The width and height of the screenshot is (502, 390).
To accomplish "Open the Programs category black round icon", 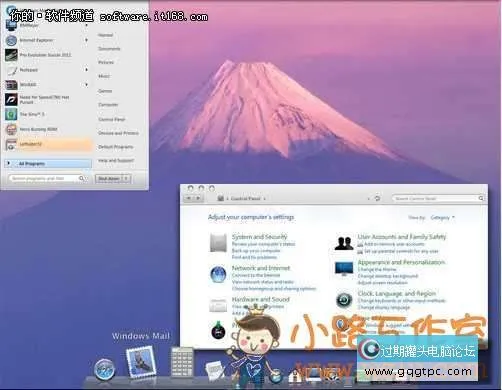I will click(218, 330).
